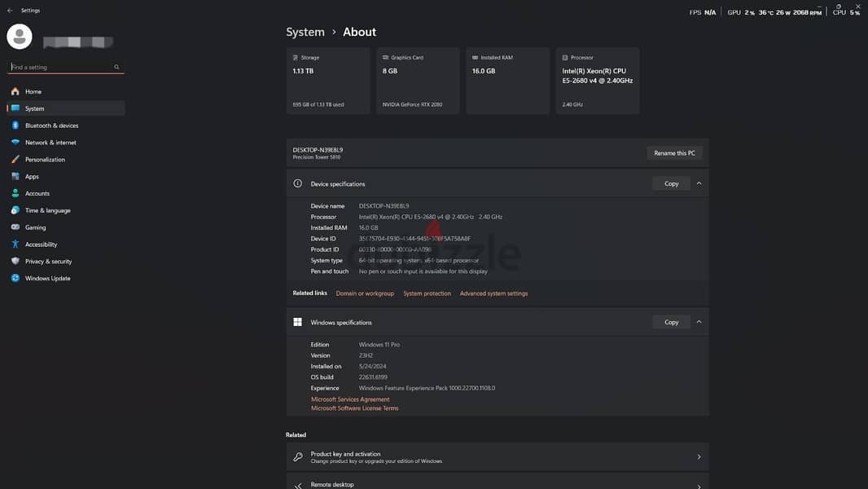Screen dimensions: 868x489
Task: Open Gaming settings
Action: coord(66,227)
